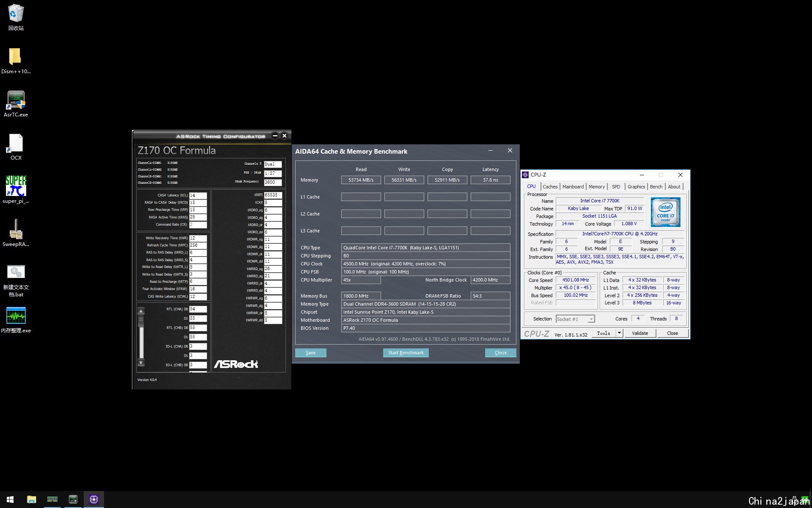Switch to the CPU tab in CPU-Z
Image resolution: width=812 pixels, height=508 pixels.
click(x=531, y=186)
